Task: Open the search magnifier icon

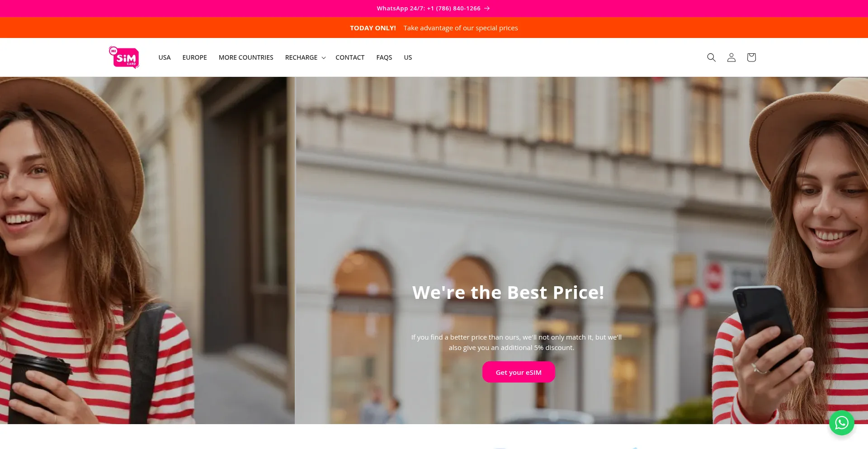Action: (x=711, y=57)
